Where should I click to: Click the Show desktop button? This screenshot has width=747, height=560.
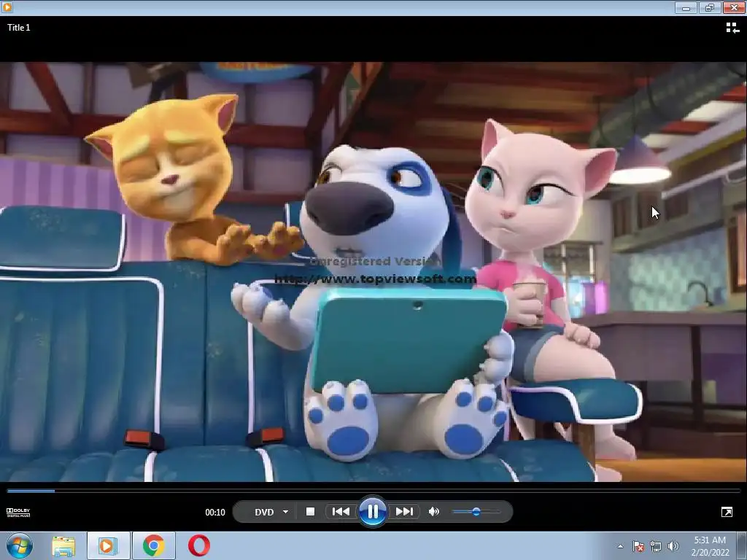pyautogui.click(x=742, y=546)
